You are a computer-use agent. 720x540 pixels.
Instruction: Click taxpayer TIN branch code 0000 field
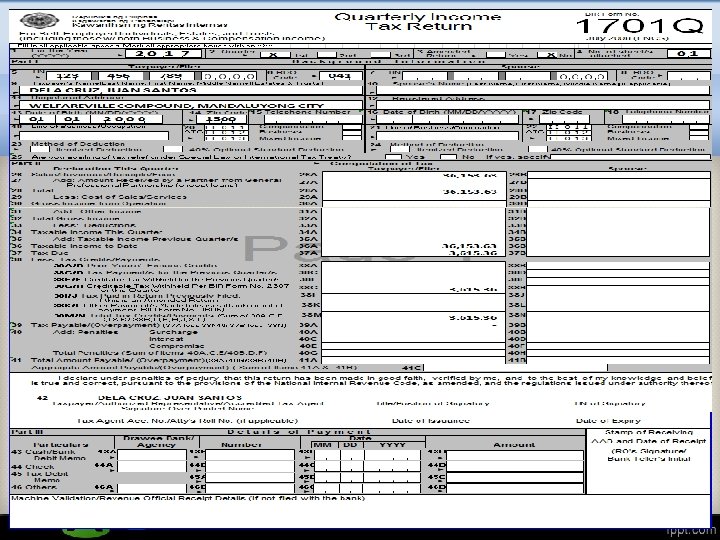coord(229,76)
